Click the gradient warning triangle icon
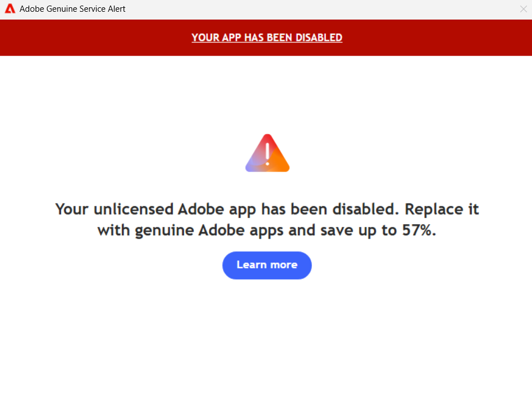This screenshot has height=394, width=532. tap(267, 153)
